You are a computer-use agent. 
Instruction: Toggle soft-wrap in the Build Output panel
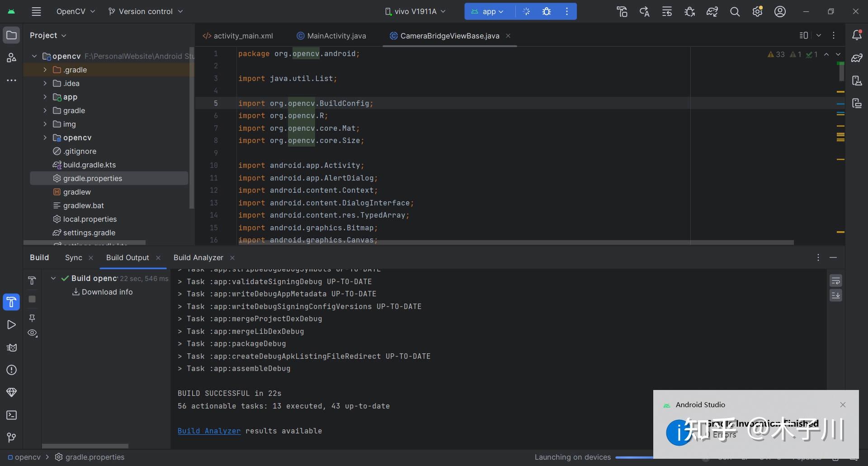point(836,281)
